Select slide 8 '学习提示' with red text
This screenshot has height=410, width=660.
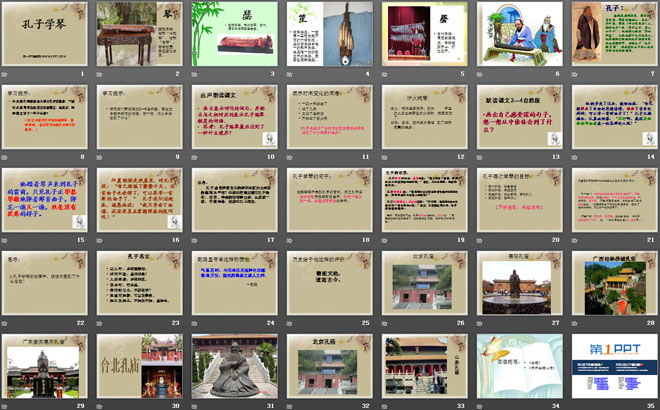(45, 117)
